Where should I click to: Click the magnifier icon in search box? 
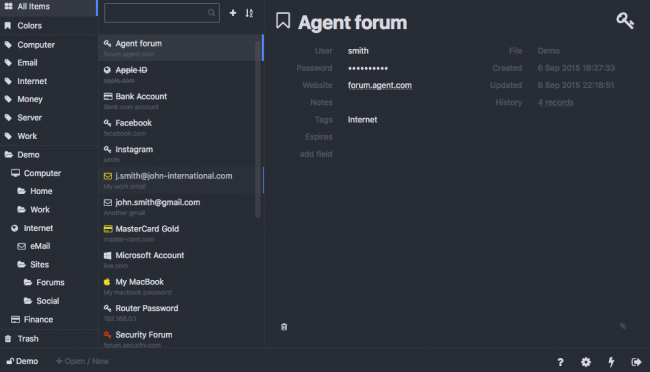point(211,13)
